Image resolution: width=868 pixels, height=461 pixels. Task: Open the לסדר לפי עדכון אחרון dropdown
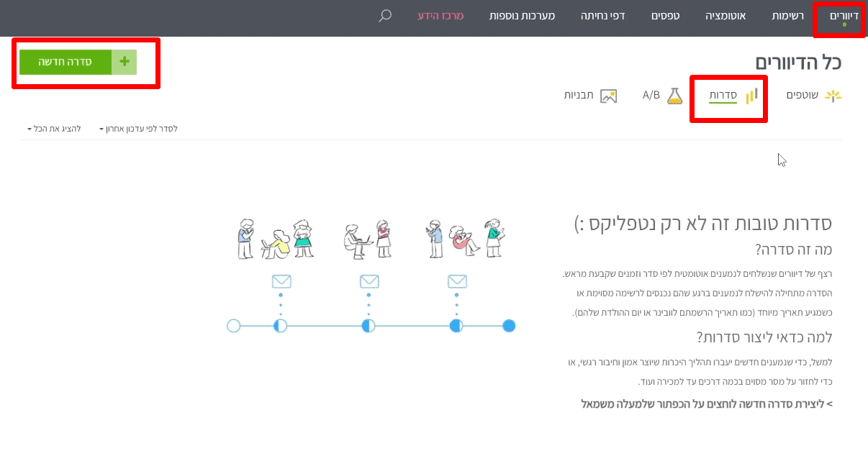pyautogui.click(x=139, y=129)
